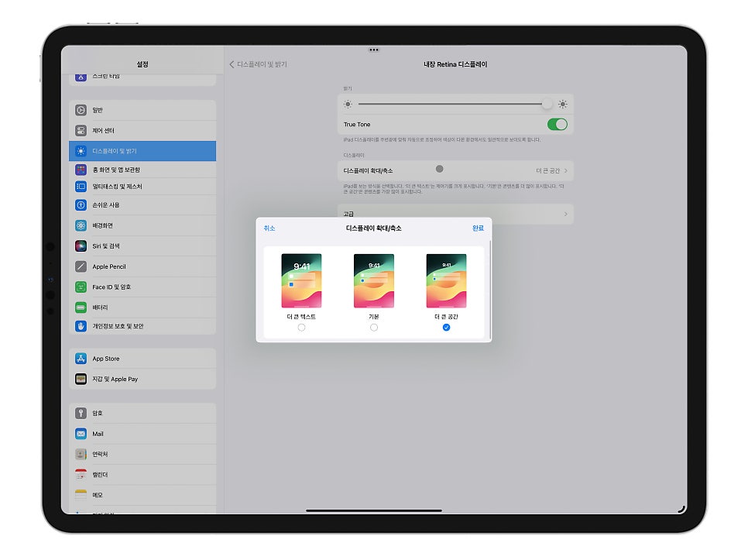Open 개인정보 보호 및 보안 in sidebar
The width and height of the screenshot is (748, 560).
tap(142, 326)
